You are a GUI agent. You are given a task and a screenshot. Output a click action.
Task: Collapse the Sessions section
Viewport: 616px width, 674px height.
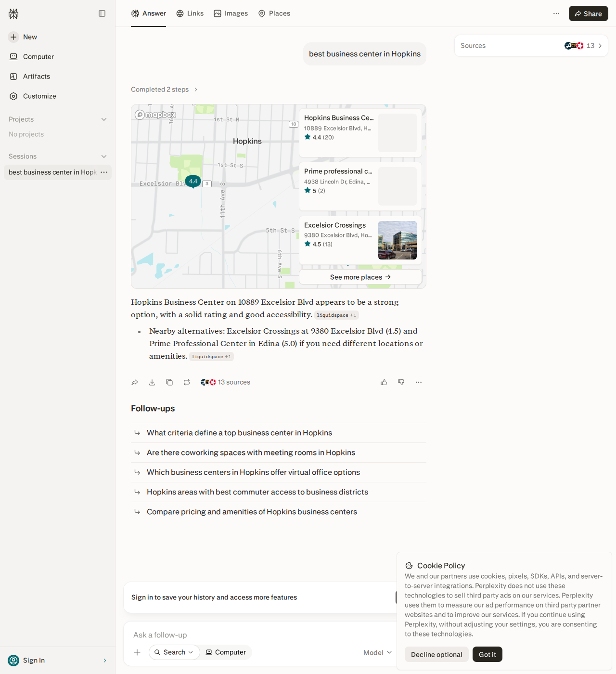point(104,156)
